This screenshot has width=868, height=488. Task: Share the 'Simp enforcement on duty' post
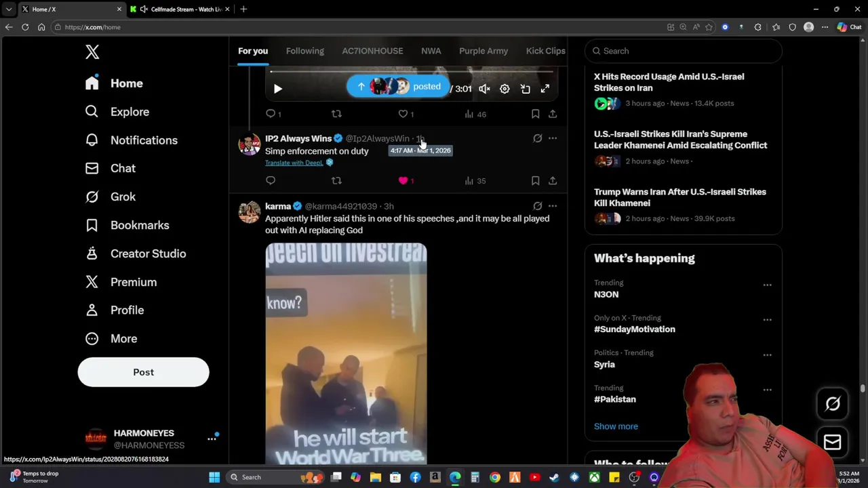point(553,180)
